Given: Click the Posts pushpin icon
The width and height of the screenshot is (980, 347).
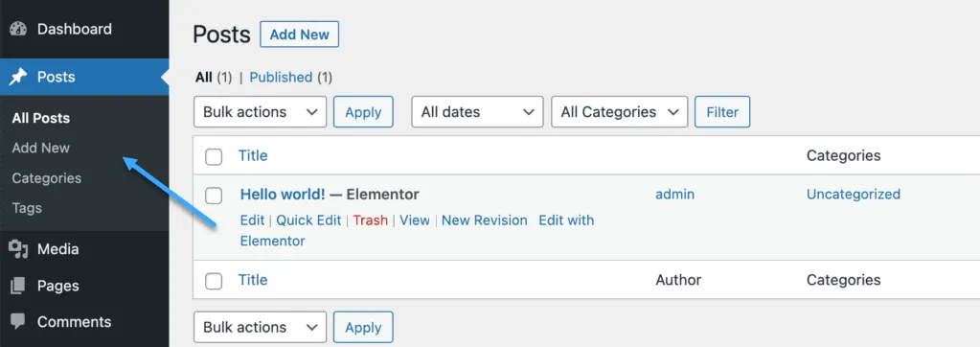Looking at the screenshot, I should pyautogui.click(x=19, y=77).
